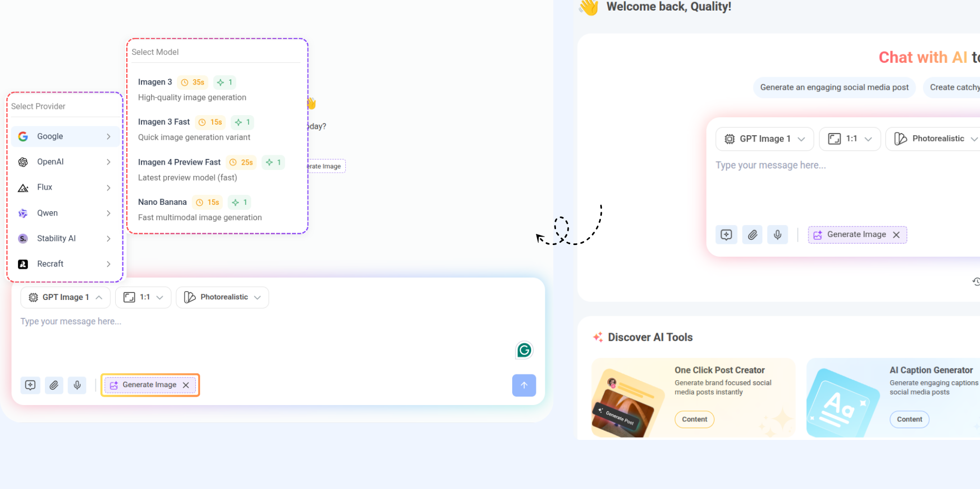Screen dimensions: 980x489
Task: Click Content button under One Click Post Creator
Action: point(694,419)
